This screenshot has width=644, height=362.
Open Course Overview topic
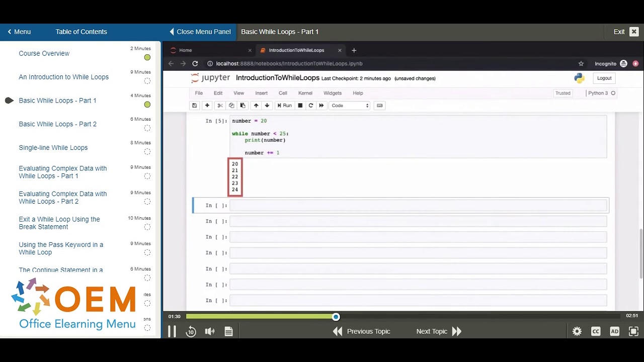click(44, 53)
